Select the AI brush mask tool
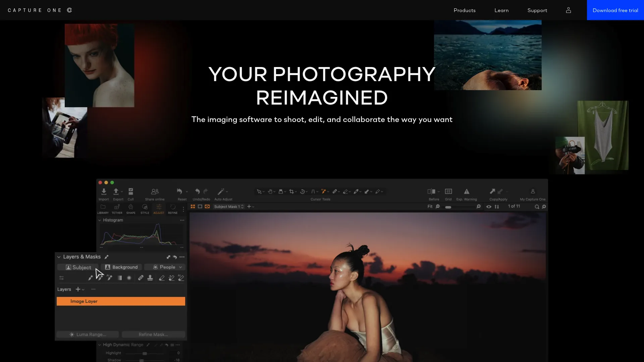644x362 pixels. 109,278
